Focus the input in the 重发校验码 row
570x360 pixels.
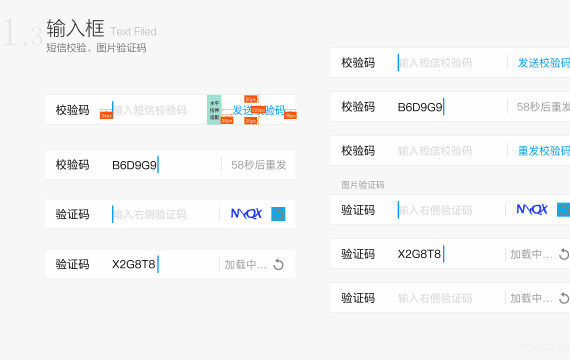(451, 151)
